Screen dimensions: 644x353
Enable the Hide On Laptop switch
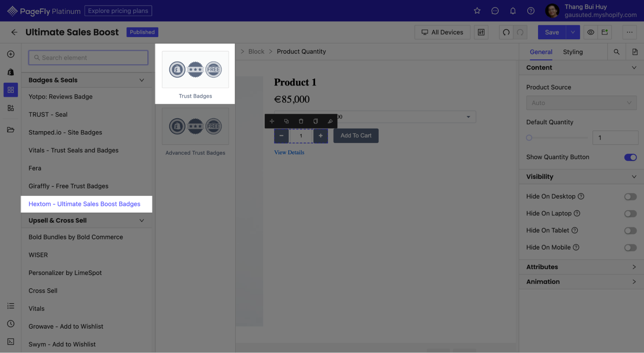630,214
